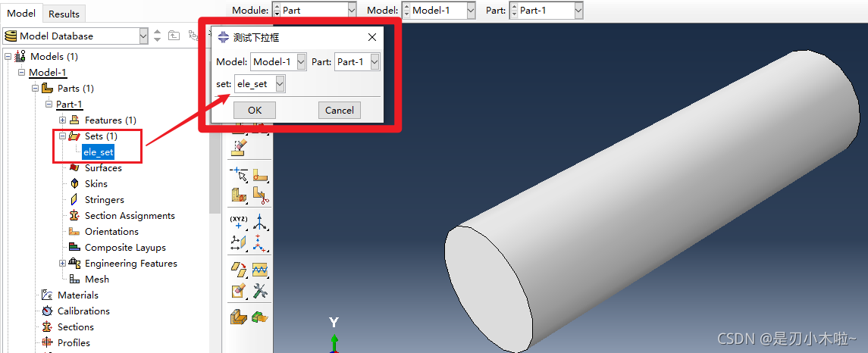868x353 pixels.
Task: Click the blue wave pattern tool icon
Action: point(260,270)
